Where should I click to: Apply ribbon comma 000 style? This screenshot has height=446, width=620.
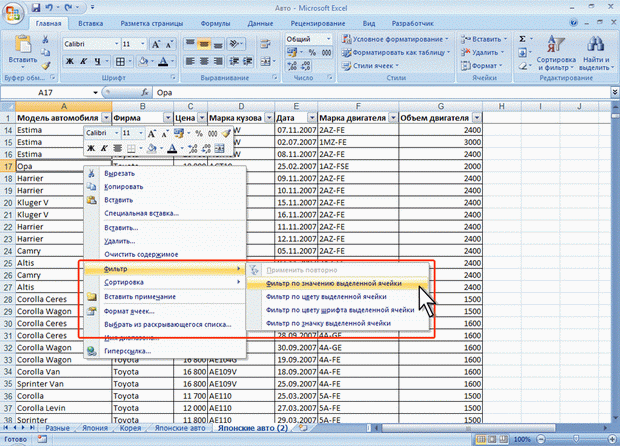pos(326,52)
